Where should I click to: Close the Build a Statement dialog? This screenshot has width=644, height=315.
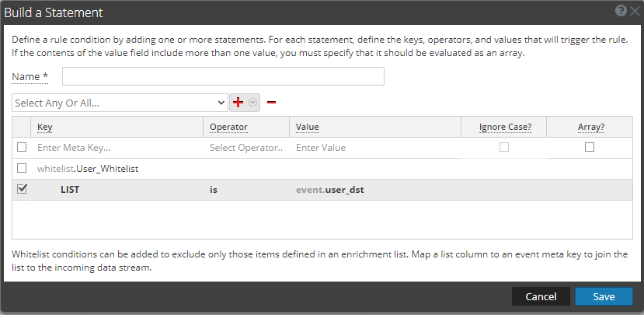click(634, 11)
